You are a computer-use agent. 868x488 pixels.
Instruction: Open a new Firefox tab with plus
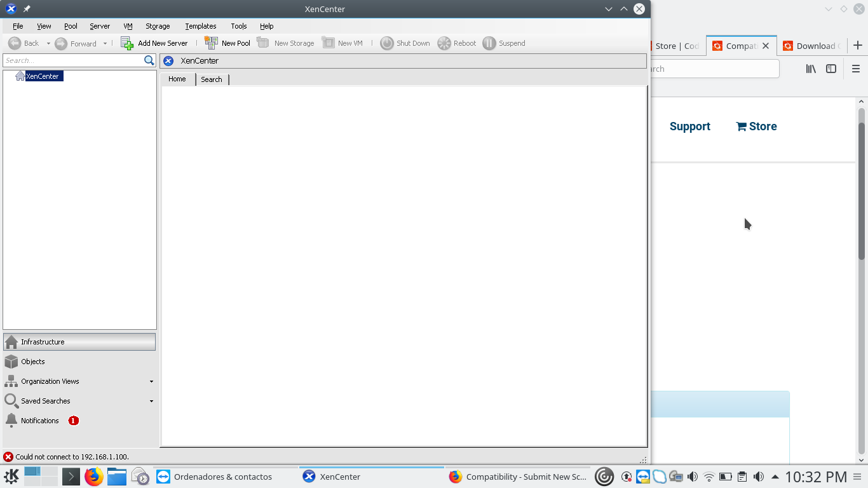point(858,45)
